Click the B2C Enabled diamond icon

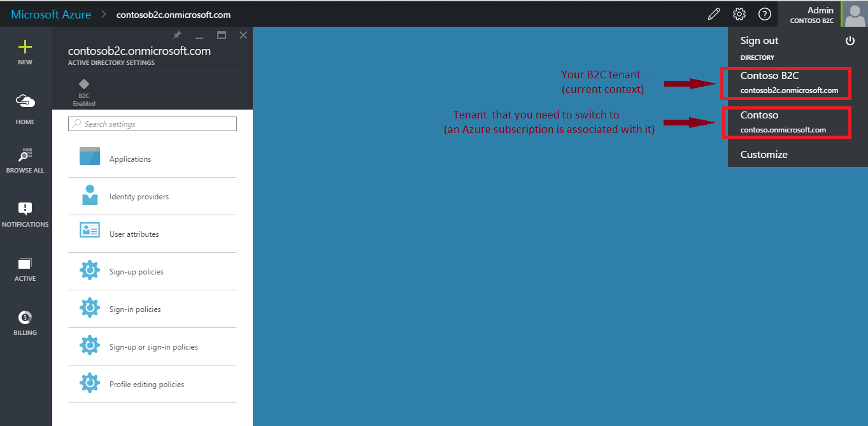83,84
